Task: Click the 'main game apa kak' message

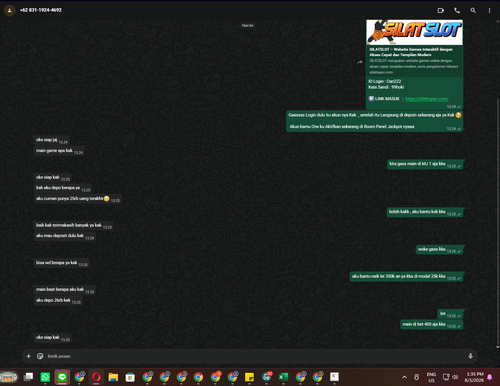Action: click(x=59, y=151)
